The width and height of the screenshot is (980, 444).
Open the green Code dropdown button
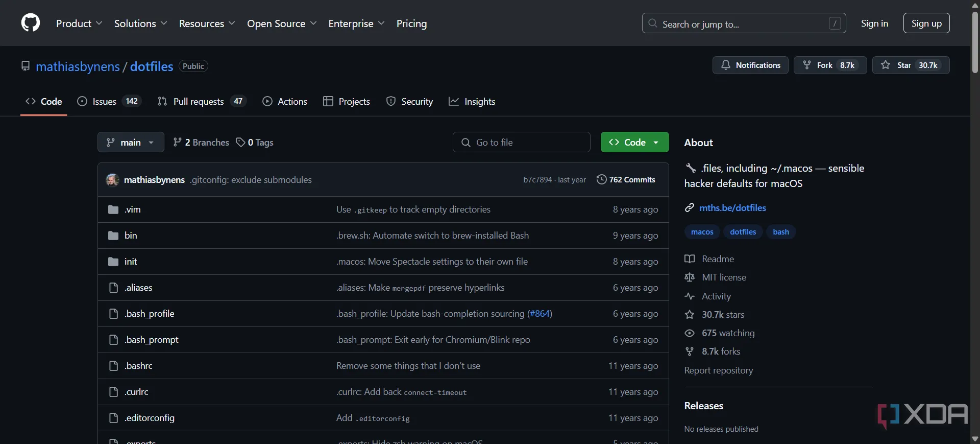pos(634,142)
